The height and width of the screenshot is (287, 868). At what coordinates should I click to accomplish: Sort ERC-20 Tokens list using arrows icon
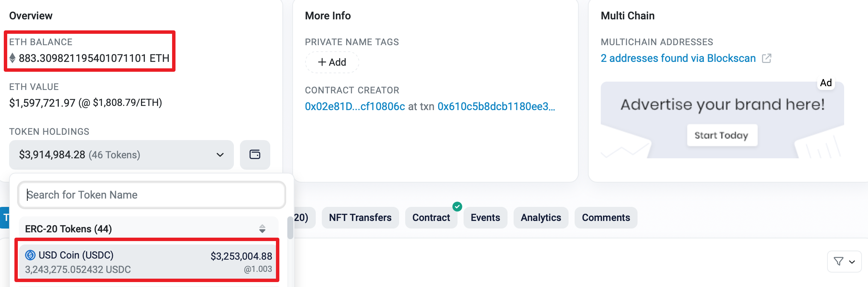click(x=262, y=229)
